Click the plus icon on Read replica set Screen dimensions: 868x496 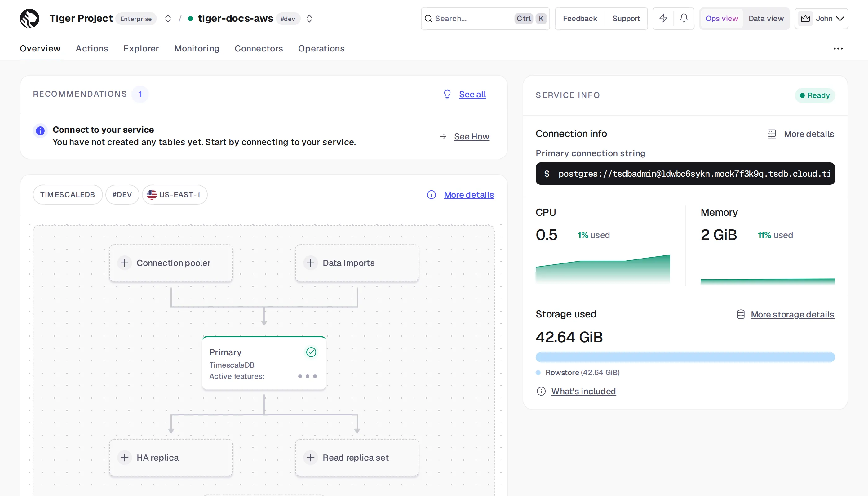tap(310, 458)
